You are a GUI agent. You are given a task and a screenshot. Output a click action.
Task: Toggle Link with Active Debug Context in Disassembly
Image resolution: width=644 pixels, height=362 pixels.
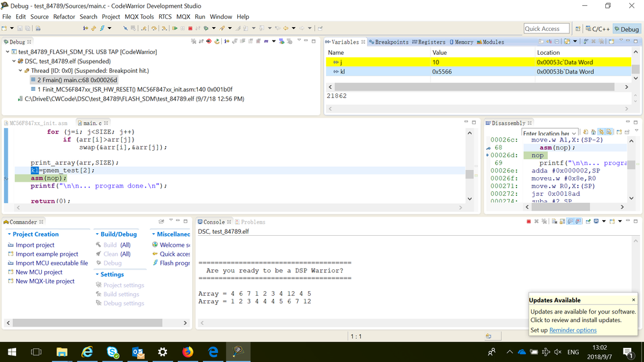(601, 132)
